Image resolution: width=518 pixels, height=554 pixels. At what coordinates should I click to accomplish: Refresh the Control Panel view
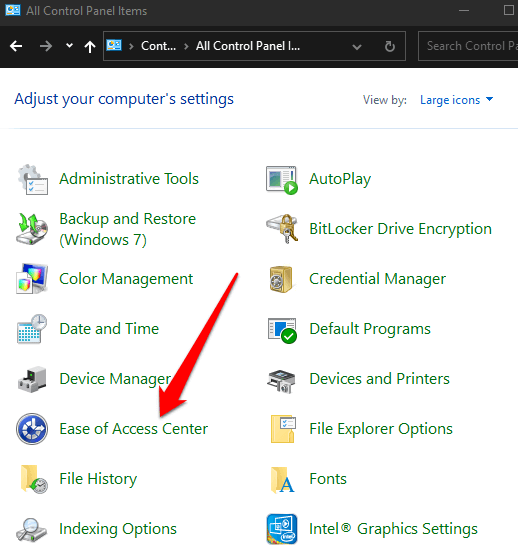pos(390,46)
